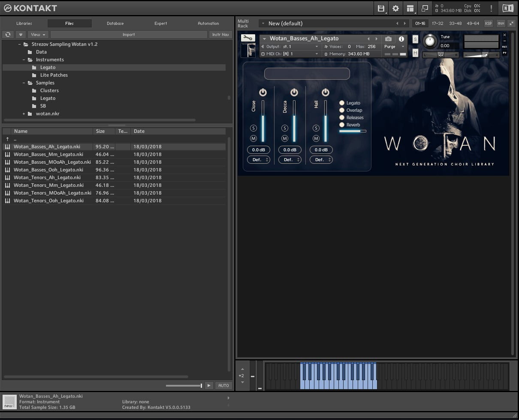Refresh the file browser
Image resolution: width=519 pixels, height=420 pixels.
click(x=8, y=34)
